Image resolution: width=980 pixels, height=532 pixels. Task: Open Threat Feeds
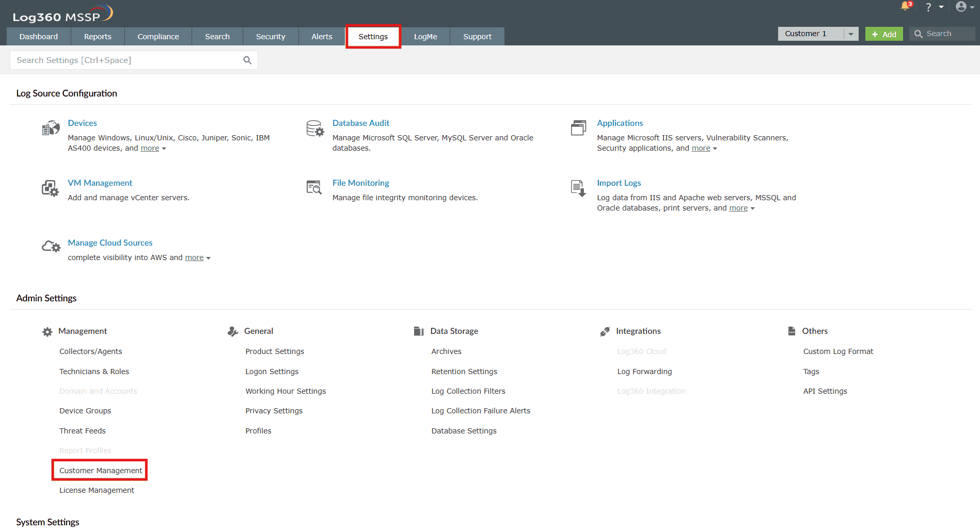[83, 431]
